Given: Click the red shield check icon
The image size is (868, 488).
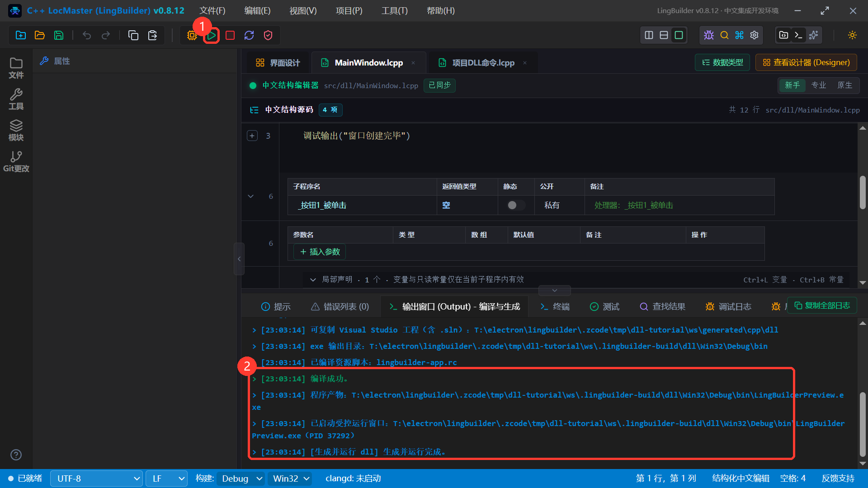Looking at the screenshot, I should click(x=268, y=35).
